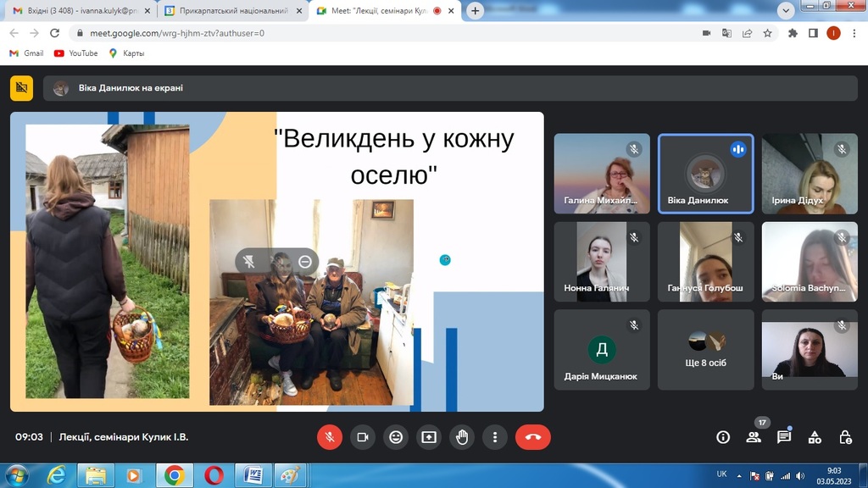868x488 pixels.
Task: Open the YouTube bookmark
Action: pos(75,53)
